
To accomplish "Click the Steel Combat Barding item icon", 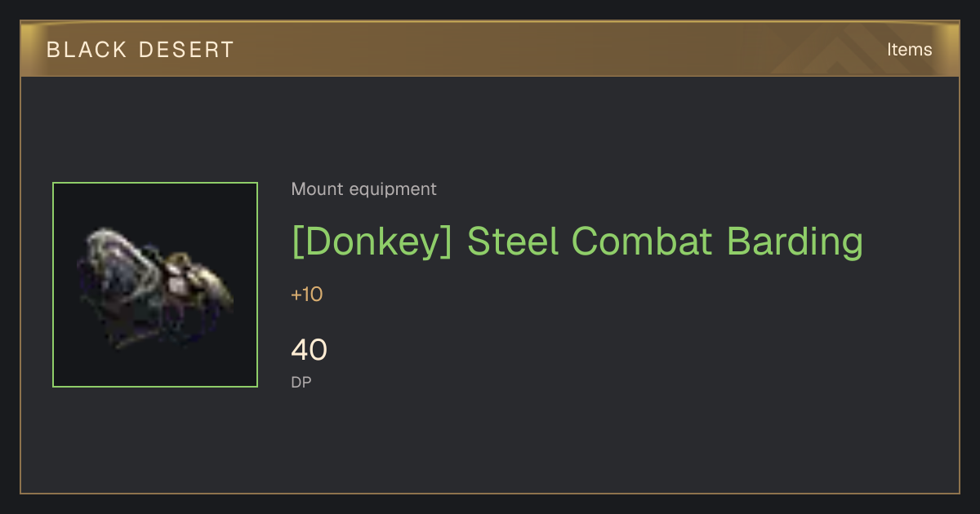I will (x=155, y=285).
